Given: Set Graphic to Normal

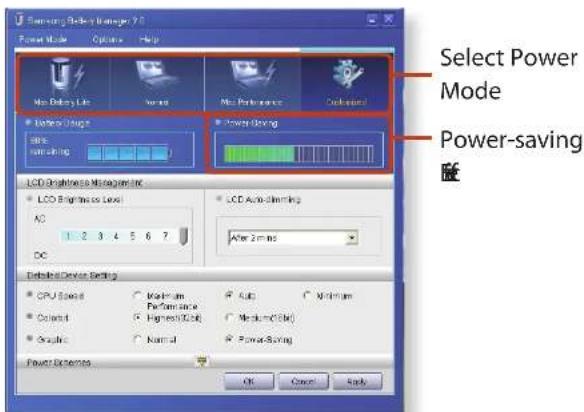Looking at the screenshot, I should click(x=137, y=339).
